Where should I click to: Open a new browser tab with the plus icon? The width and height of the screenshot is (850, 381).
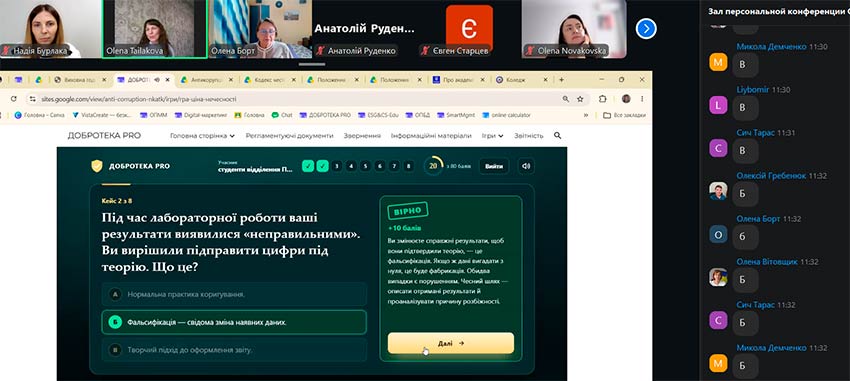point(561,80)
